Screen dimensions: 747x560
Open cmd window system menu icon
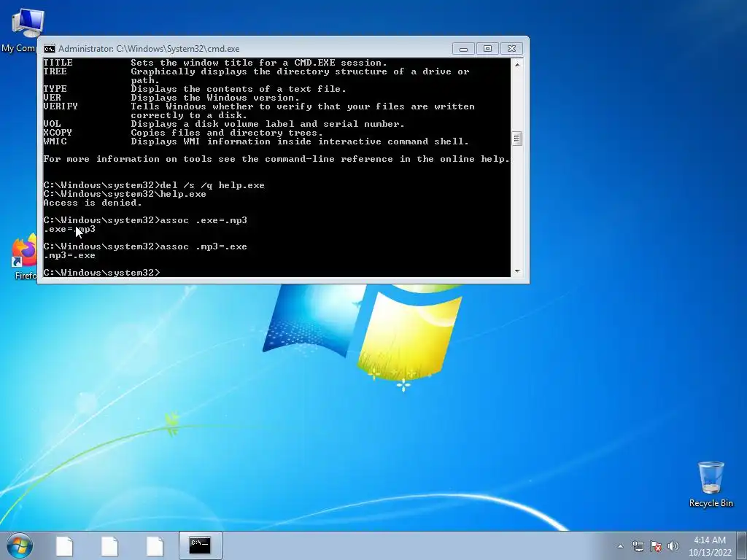49,49
